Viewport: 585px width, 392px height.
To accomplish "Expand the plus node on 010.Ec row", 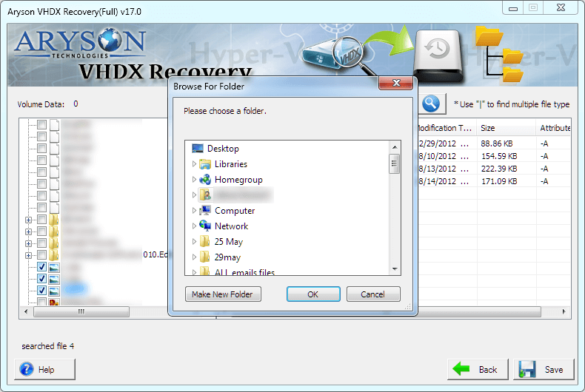I will [x=28, y=256].
